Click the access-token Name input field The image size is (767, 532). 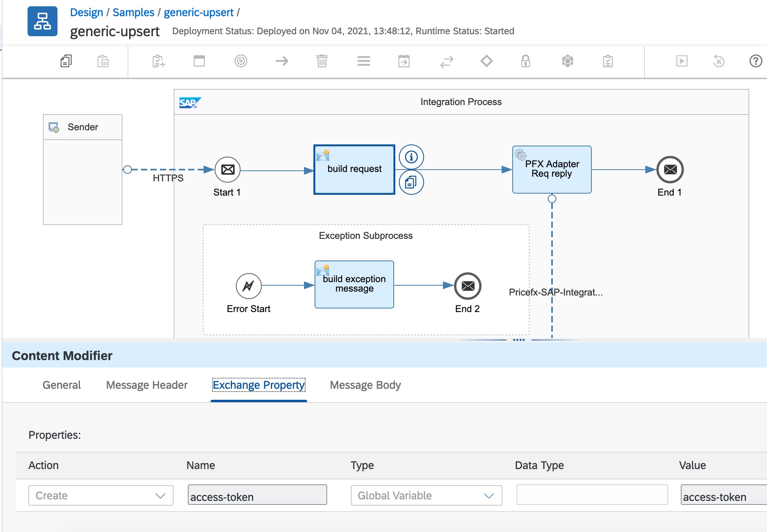257,495
